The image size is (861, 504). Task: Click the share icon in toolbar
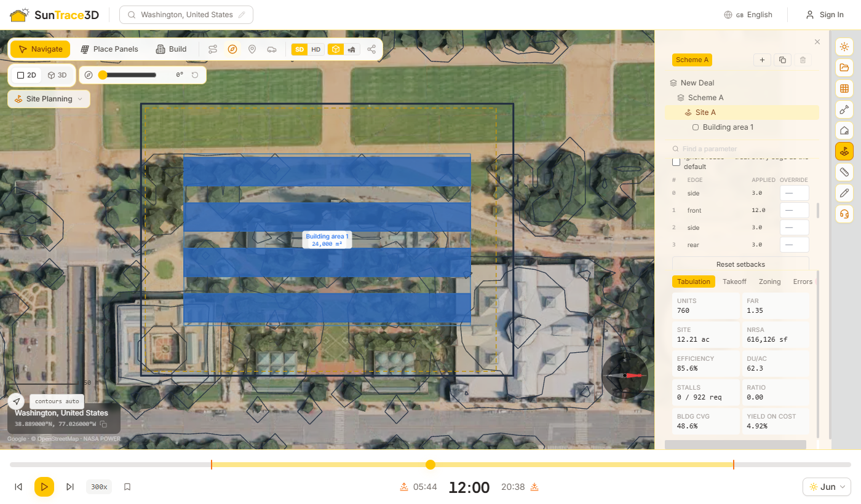(371, 49)
